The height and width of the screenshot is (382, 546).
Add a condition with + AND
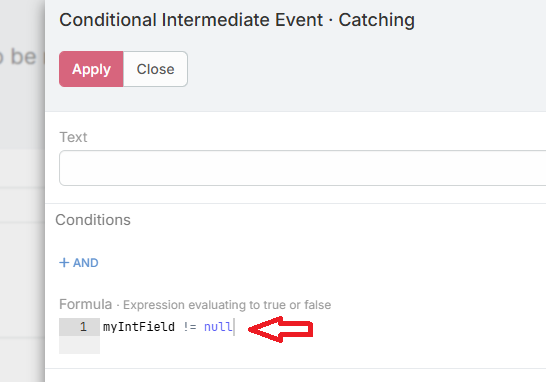[x=79, y=263]
